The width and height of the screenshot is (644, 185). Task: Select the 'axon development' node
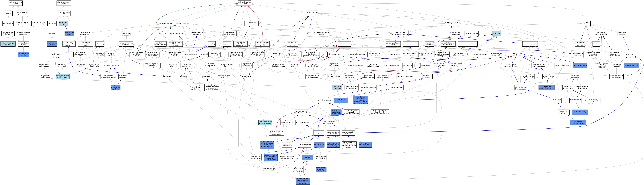pyautogui.click(x=302, y=122)
